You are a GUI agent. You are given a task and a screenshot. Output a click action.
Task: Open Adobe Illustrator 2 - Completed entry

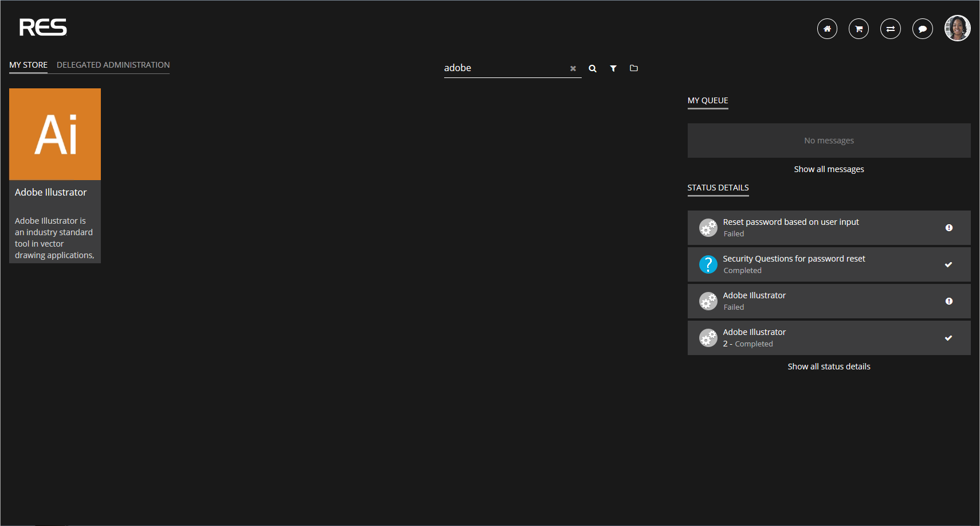coord(829,338)
